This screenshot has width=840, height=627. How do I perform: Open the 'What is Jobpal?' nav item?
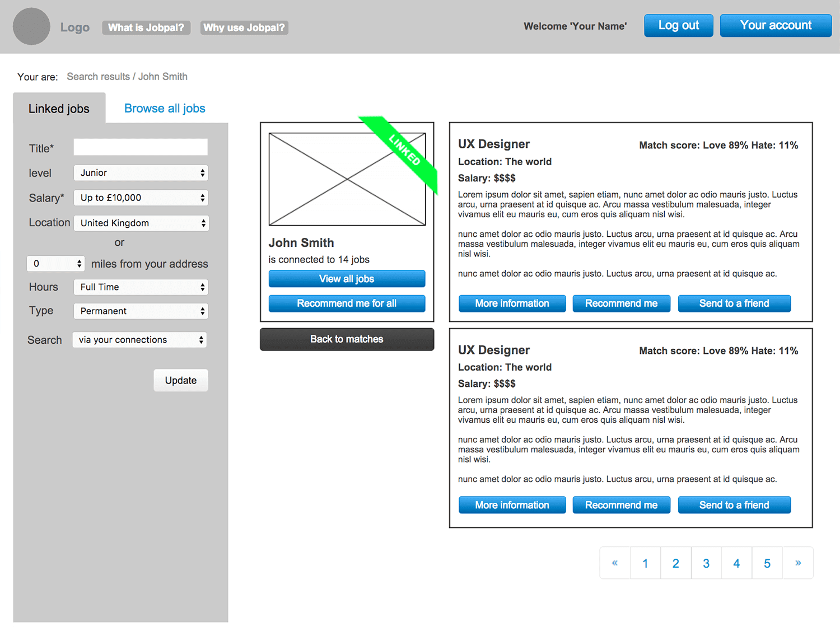(x=146, y=27)
